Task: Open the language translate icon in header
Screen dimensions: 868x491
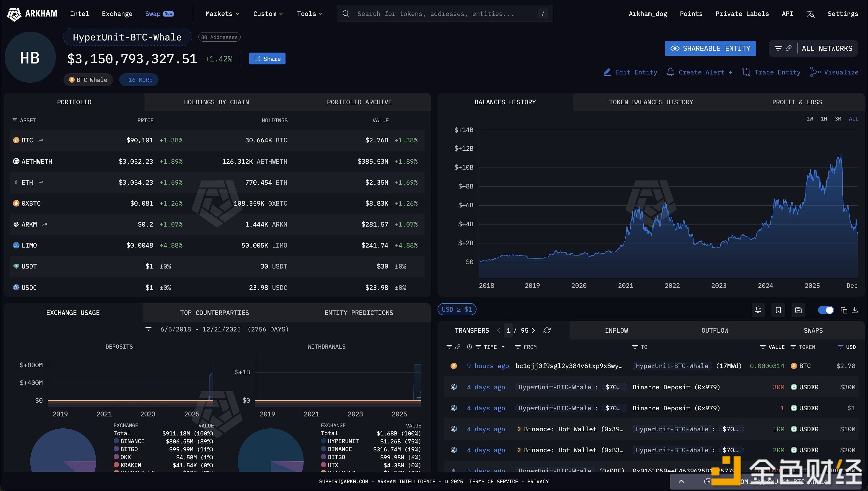Action: pos(810,14)
